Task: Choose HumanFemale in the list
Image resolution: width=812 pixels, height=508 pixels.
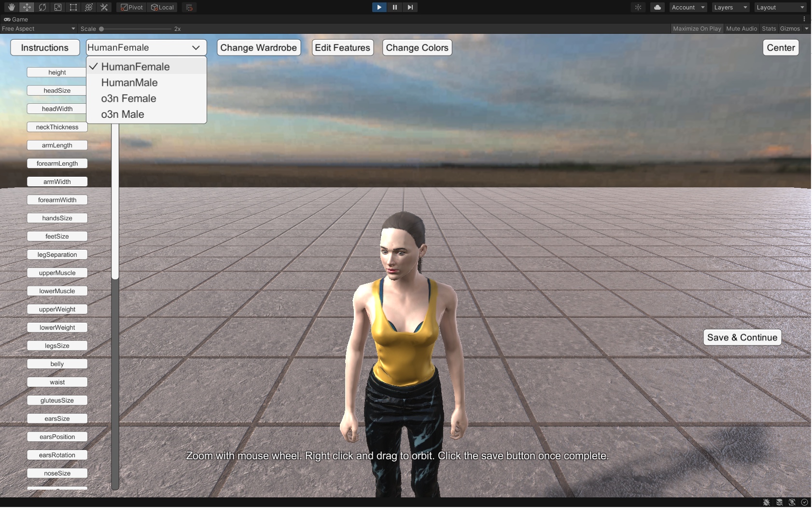Action: 146,67
